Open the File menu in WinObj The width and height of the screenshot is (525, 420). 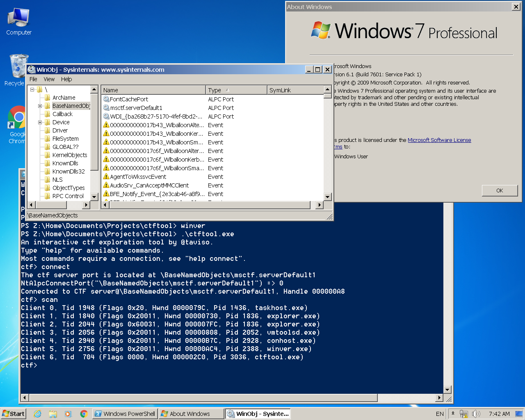coord(33,79)
